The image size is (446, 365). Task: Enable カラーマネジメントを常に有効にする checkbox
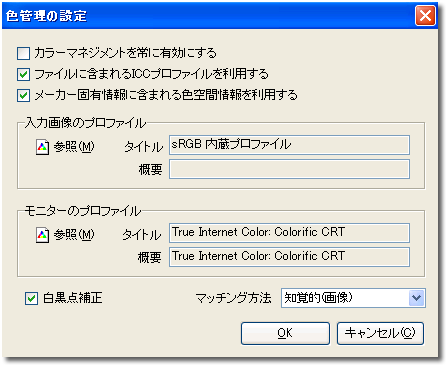coord(23,53)
